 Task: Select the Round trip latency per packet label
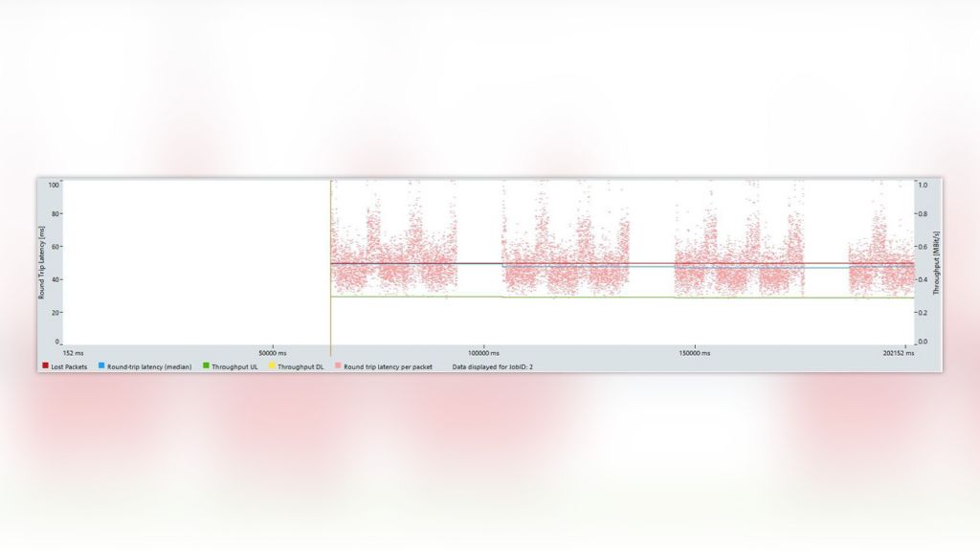pos(389,366)
